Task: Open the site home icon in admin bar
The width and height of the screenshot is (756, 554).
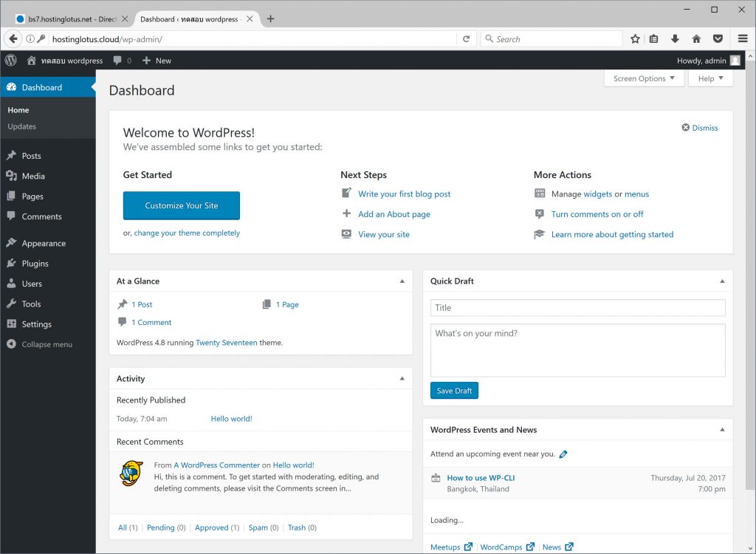Action: click(x=31, y=61)
